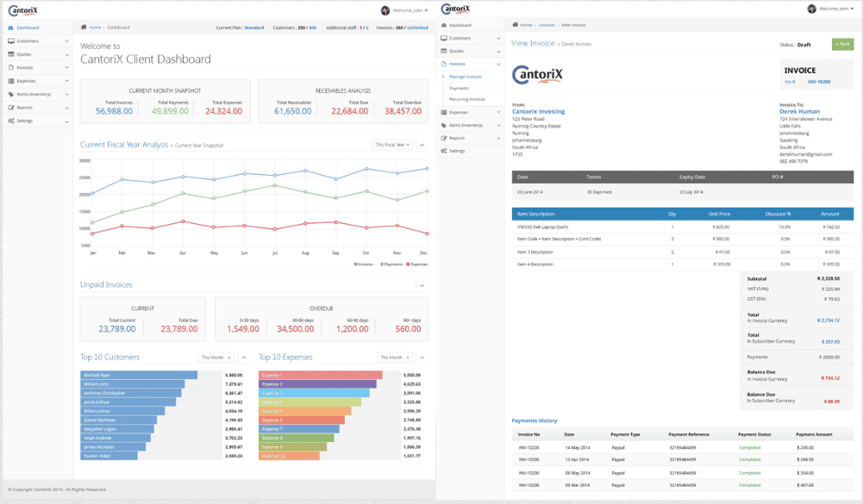Open the Derek Human customer link

[x=799, y=111]
